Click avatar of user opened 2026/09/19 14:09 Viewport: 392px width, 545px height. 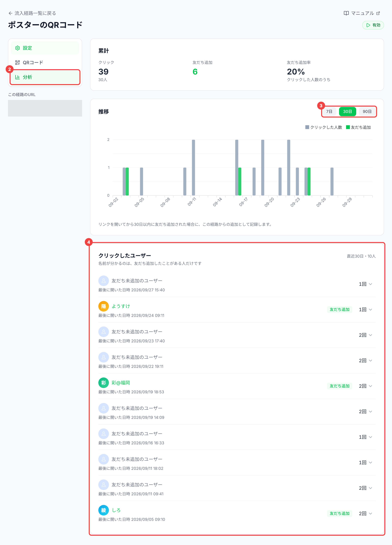(104, 408)
